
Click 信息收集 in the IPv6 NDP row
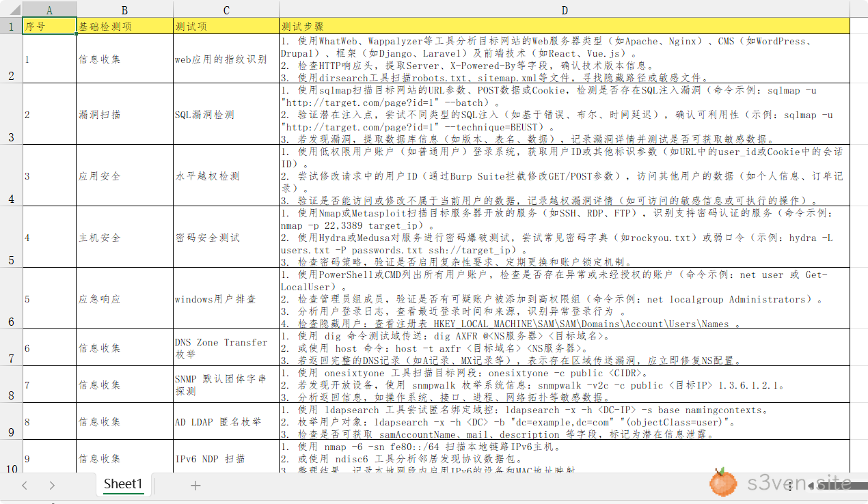point(125,456)
